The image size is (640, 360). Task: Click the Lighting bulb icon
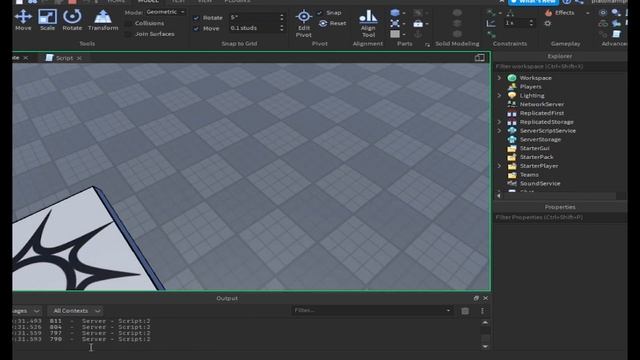(x=512, y=95)
